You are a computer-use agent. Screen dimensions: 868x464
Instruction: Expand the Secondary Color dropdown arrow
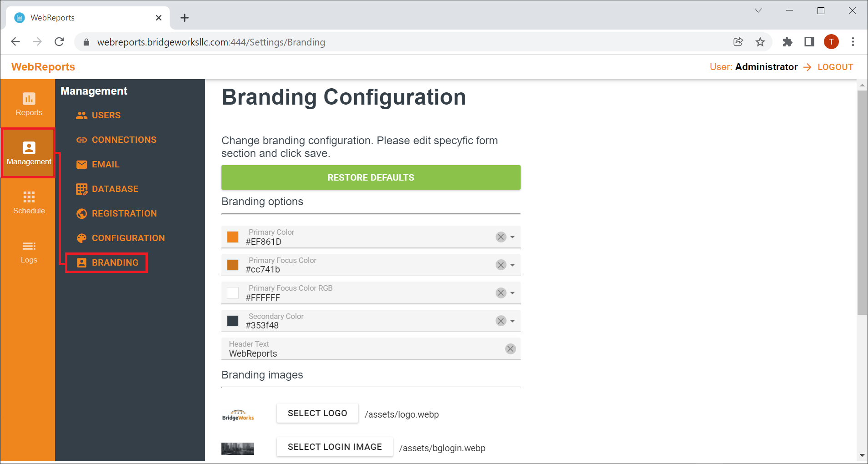pyautogui.click(x=512, y=321)
